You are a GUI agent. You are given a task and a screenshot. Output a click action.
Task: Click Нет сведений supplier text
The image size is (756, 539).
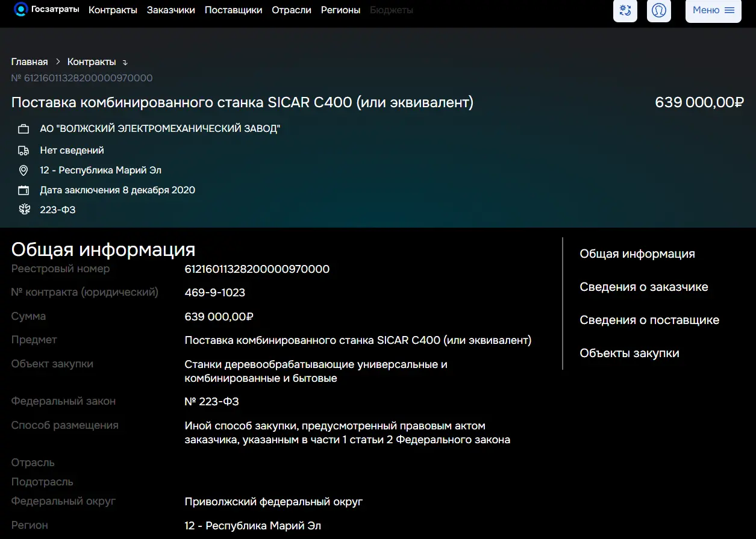click(x=72, y=151)
